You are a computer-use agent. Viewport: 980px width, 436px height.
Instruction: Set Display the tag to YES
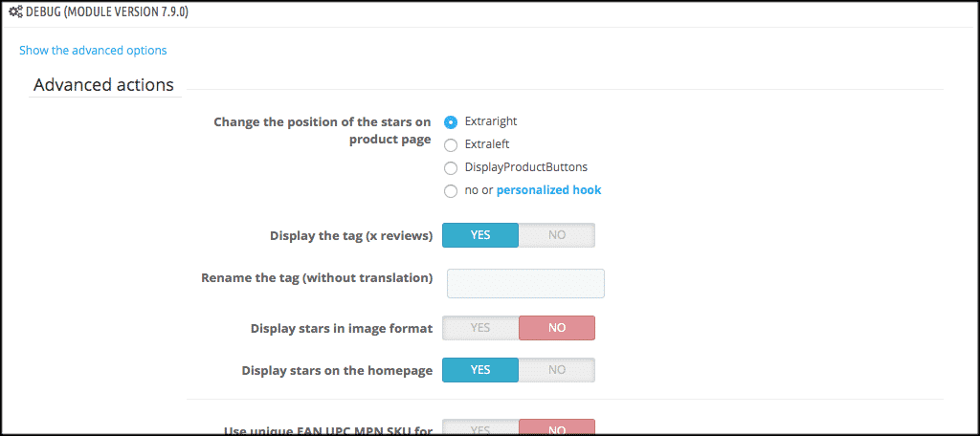tap(480, 235)
